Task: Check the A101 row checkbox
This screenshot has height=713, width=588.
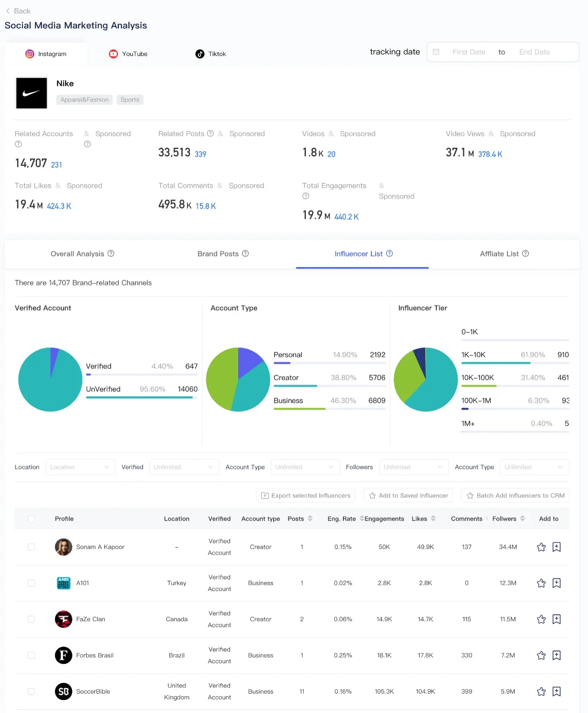Action: [x=31, y=583]
